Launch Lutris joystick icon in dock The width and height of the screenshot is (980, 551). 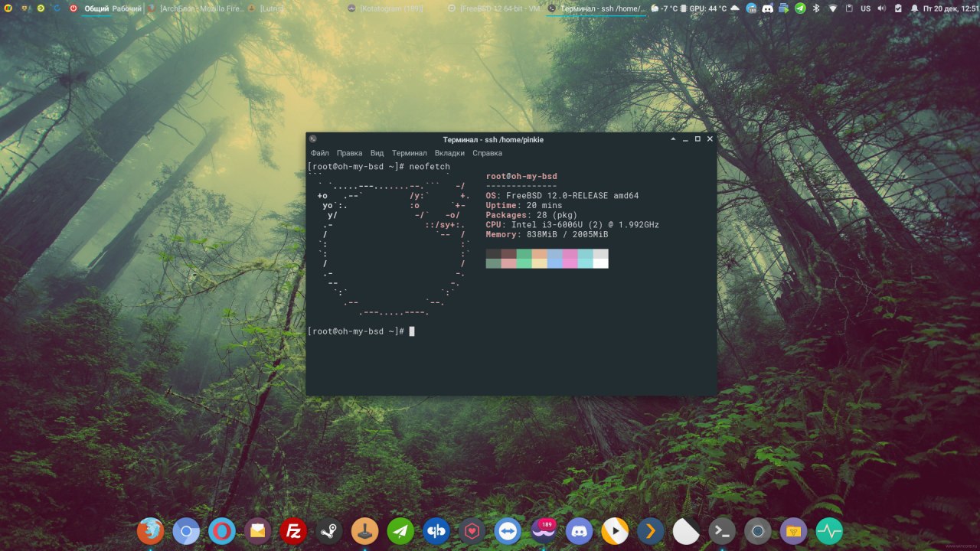tap(365, 530)
